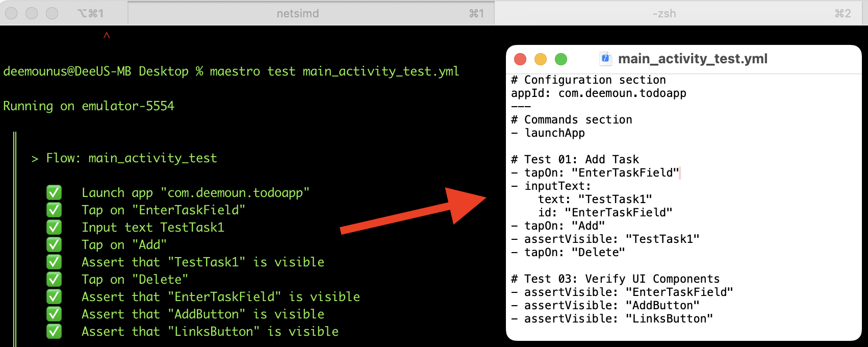Click the appId: com.deemoun.todoapp line

coord(599,93)
